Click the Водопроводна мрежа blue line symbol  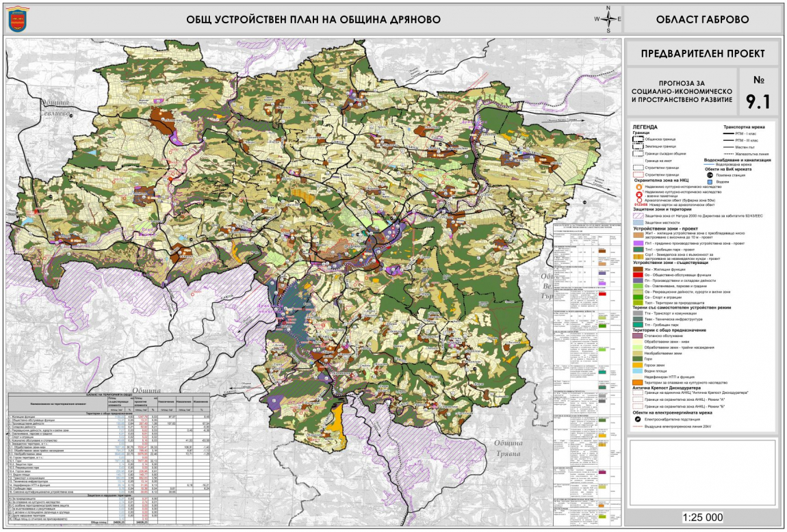click(709, 165)
